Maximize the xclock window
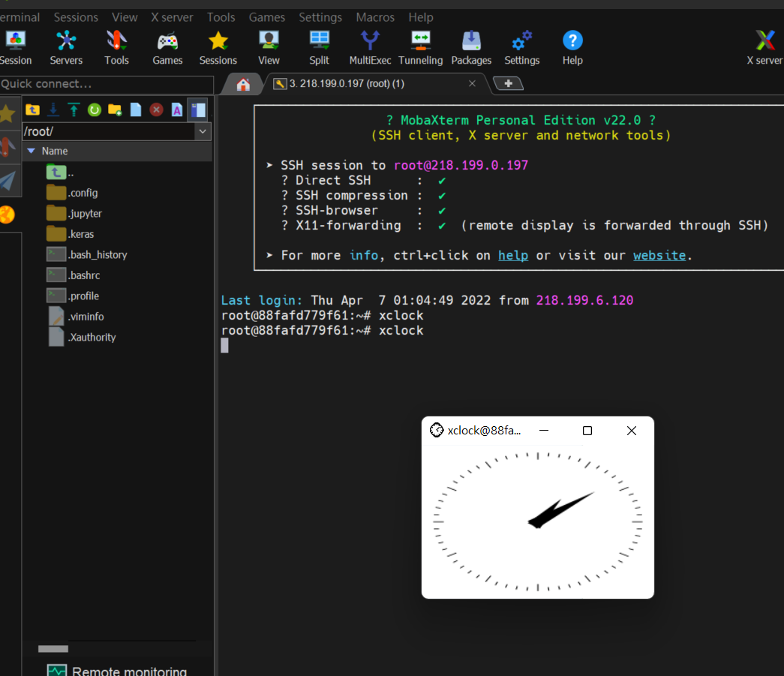Image resolution: width=784 pixels, height=676 pixels. (587, 431)
